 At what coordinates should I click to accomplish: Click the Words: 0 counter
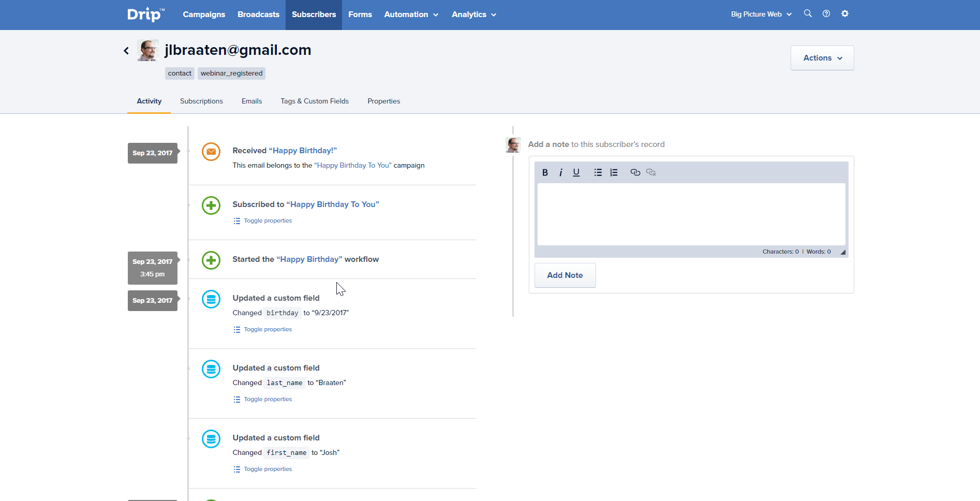pos(819,252)
